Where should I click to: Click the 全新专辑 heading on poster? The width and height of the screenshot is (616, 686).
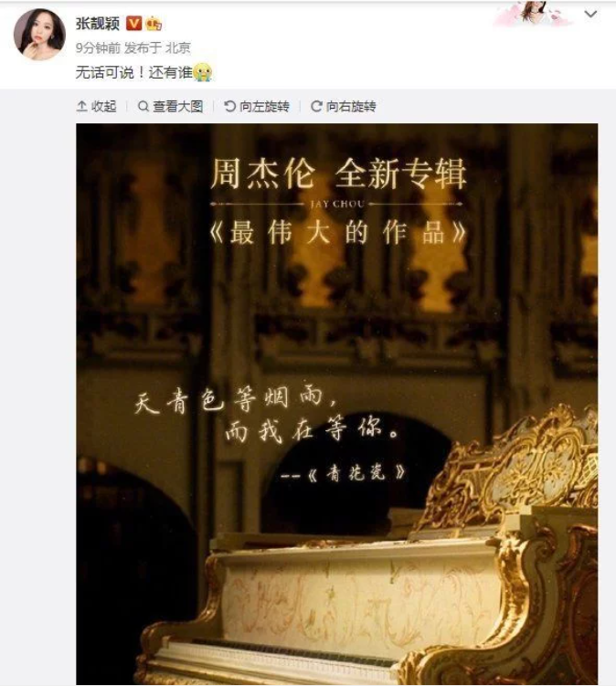coord(400,174)
